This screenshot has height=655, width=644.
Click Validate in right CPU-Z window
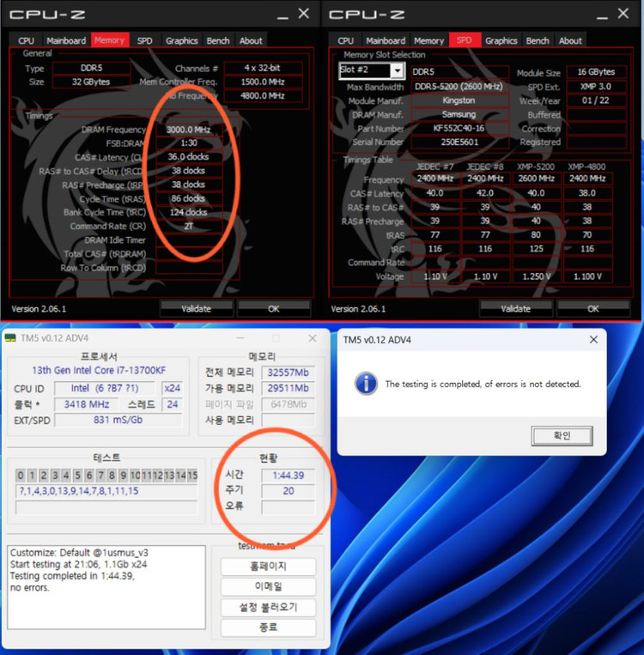pyautogui.click(x=516, y=309)
